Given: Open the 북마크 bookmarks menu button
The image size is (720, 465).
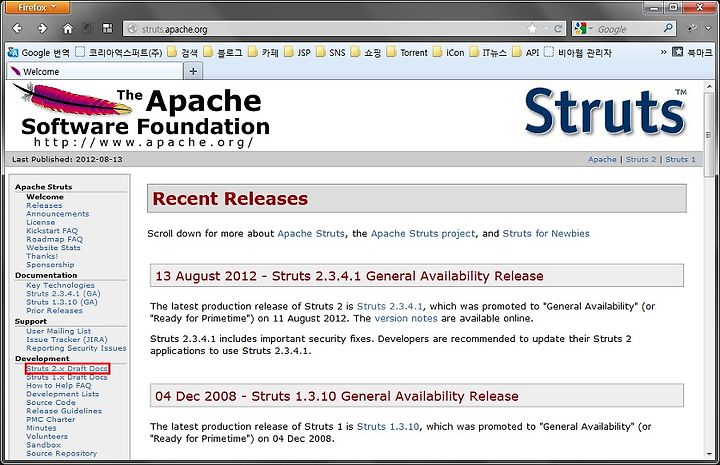Looking at the screenshot, I should click(692, 52).
